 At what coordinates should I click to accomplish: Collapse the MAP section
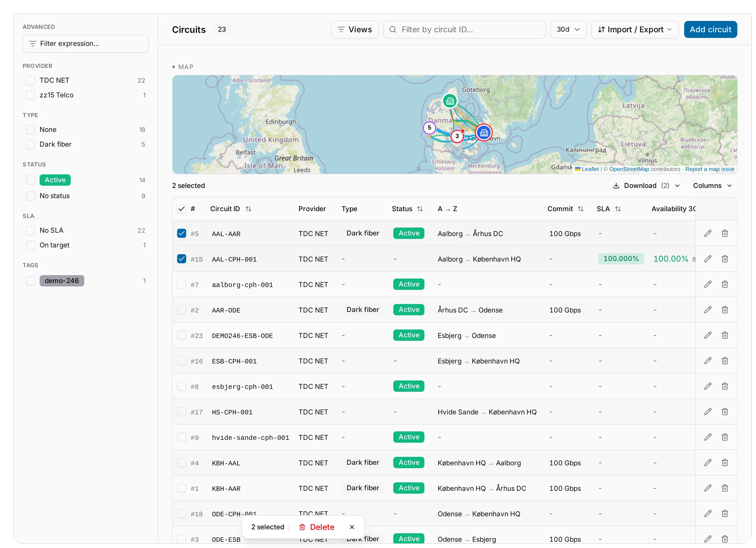pyautogui.click(x=183, y=67)
